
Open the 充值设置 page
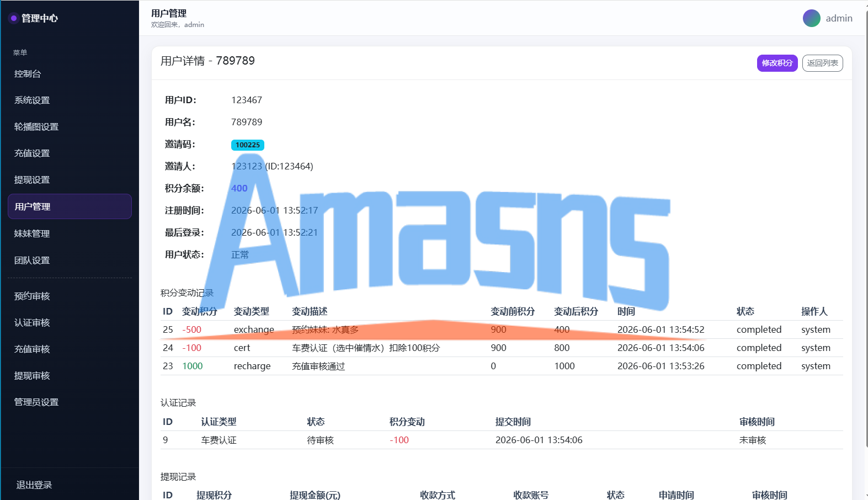point(70,153)
